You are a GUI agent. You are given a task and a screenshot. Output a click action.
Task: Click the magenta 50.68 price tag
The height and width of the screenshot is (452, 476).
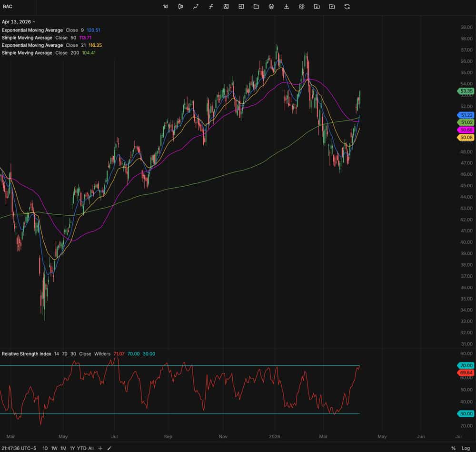466,130
